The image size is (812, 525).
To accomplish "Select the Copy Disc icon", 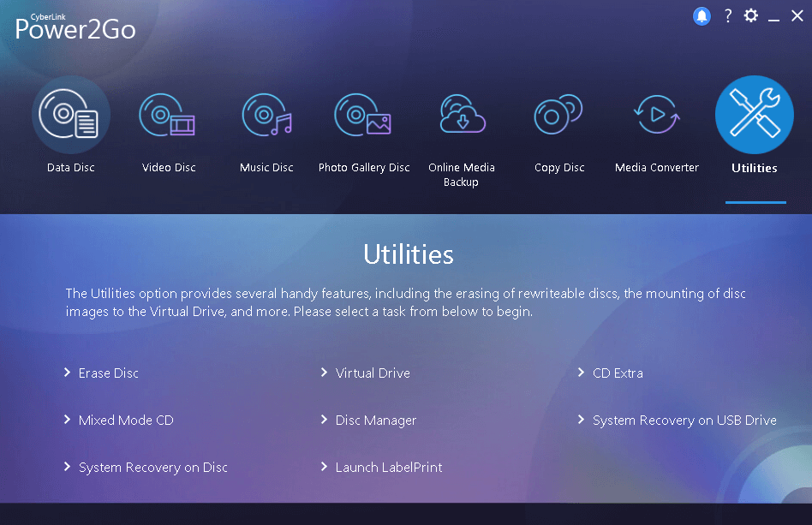I will click(x=559, y=115).
